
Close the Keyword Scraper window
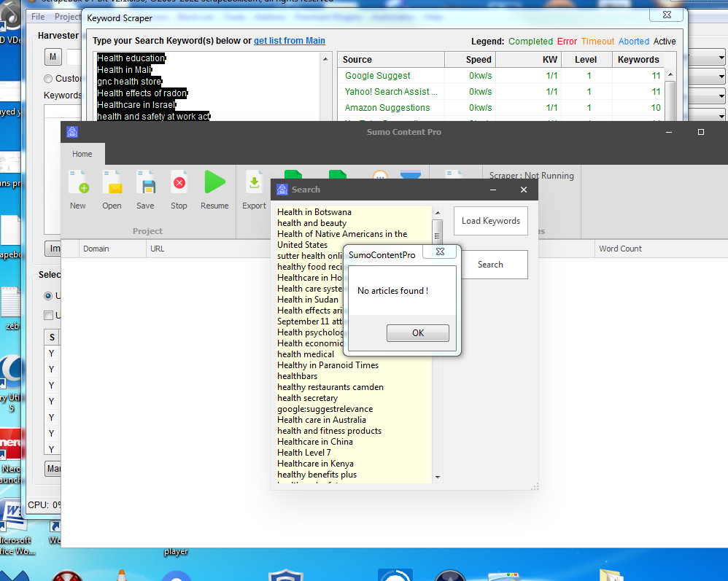coord(667,15)
